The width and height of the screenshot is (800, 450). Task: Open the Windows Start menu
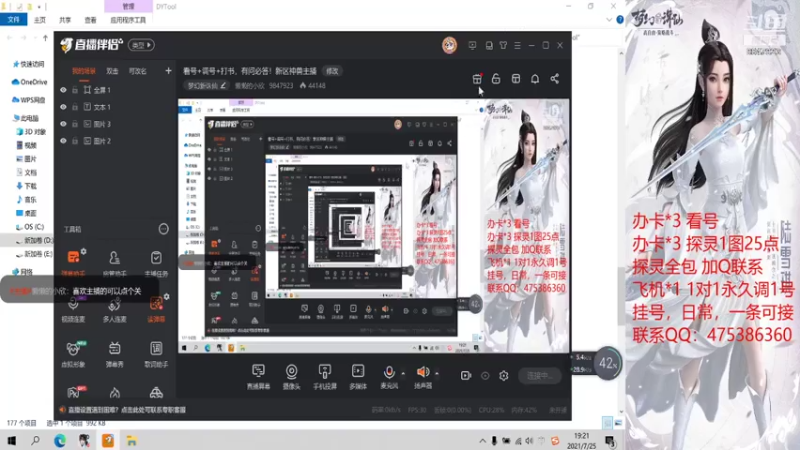pos(11,440)
